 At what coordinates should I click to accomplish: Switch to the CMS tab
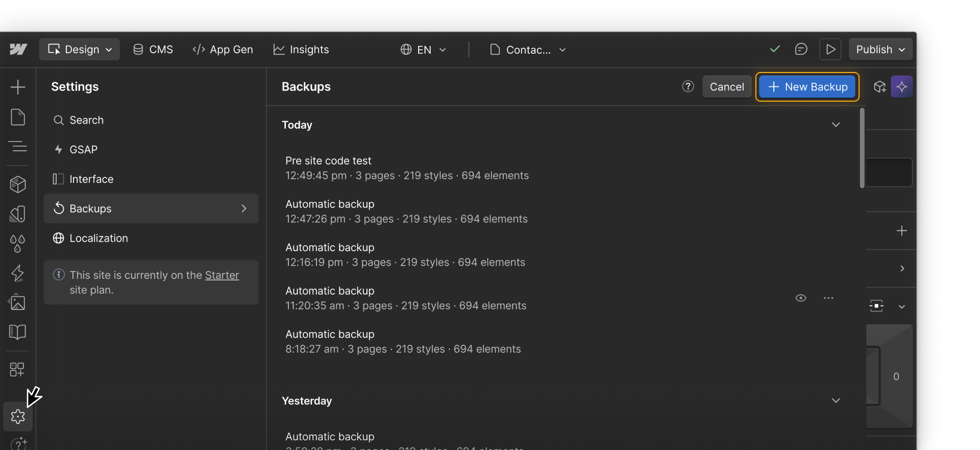click(x=153, y=50)
